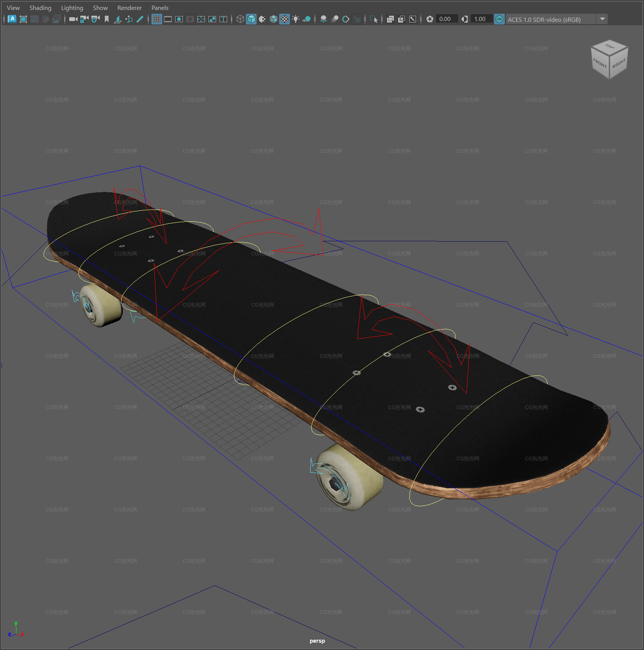
Task: Open the Shading menu
Action: pos(40,8)
